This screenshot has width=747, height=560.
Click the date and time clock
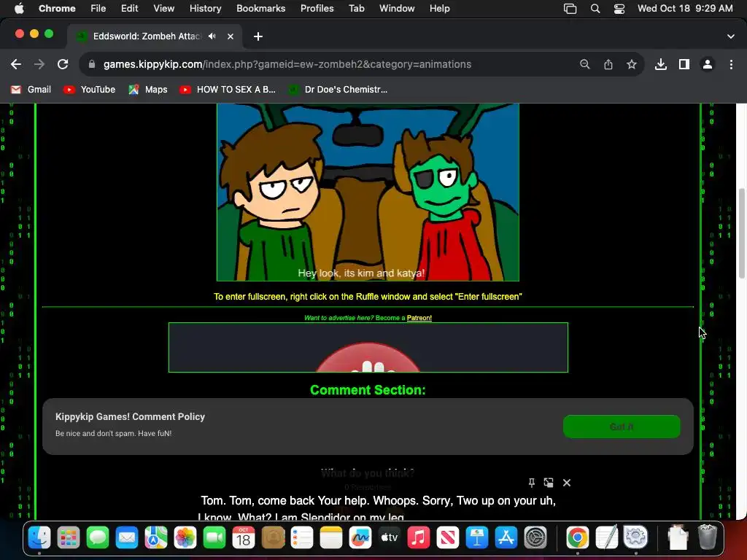tap(685, 8)
